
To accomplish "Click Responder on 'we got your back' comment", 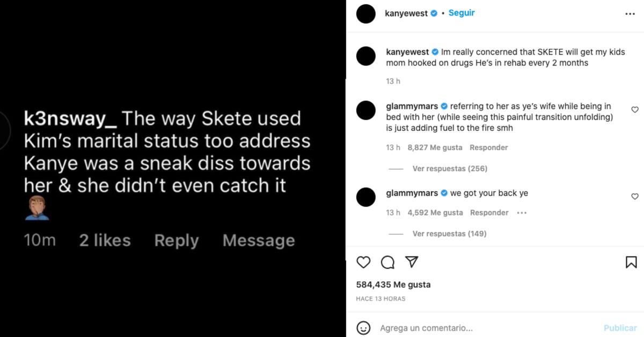I will (x=489, y=213).
